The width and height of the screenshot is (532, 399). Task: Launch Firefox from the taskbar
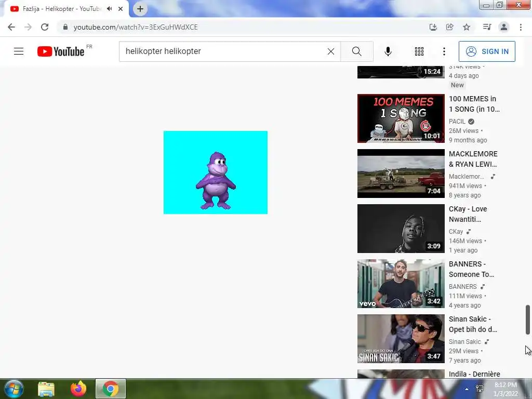[x=78, y=389]
